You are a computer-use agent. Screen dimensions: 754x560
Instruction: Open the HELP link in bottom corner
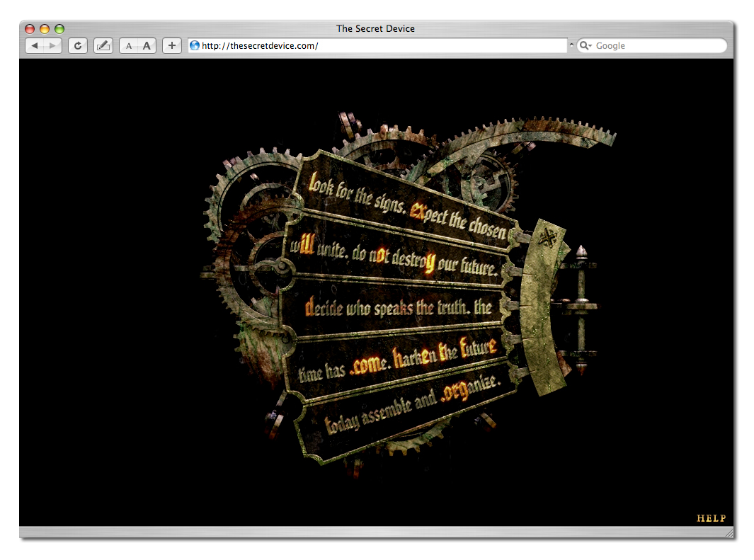pyautogui.click(x=711, y=518)
